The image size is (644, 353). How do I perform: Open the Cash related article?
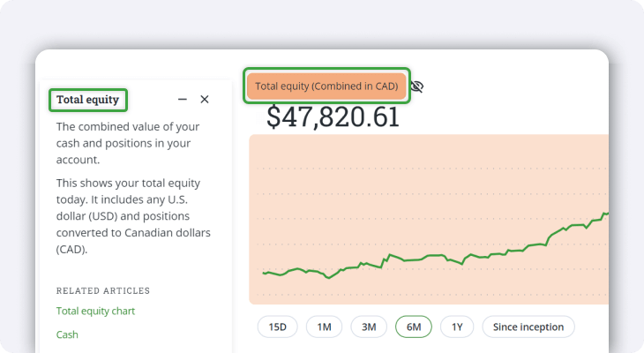67,334
